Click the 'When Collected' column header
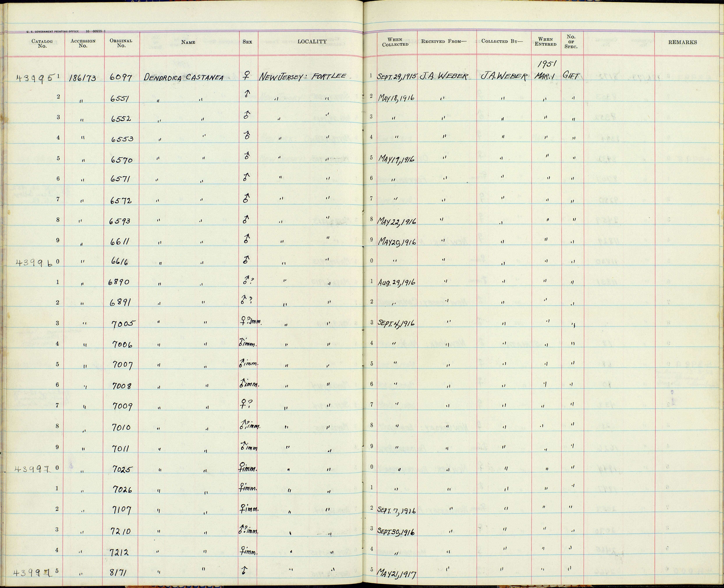The image size is (724, 588). click(x=395, y=42)
